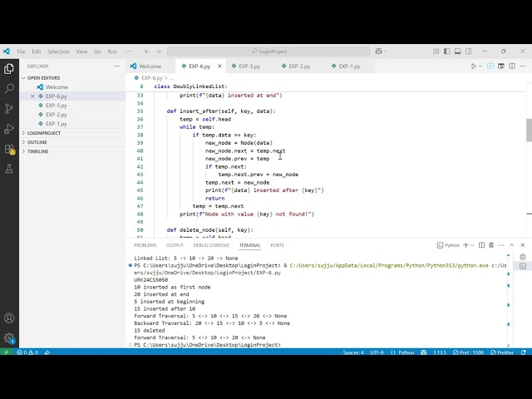Image resolution: width=532 pixels, height=399 pixels.
Task: Open Extensions view with warning badge
Action: 9,149
